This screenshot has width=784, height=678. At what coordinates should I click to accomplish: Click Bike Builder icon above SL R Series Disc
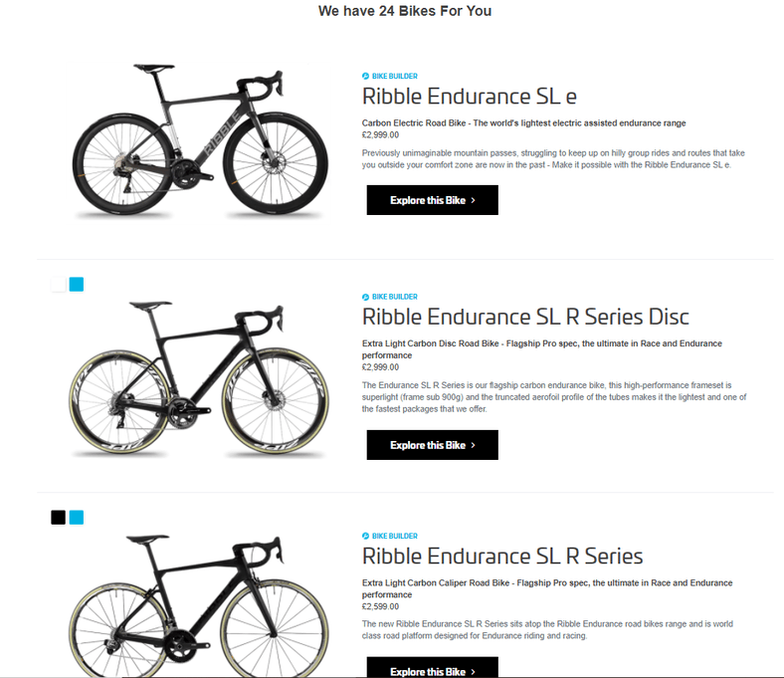click(x=365, y=297)
